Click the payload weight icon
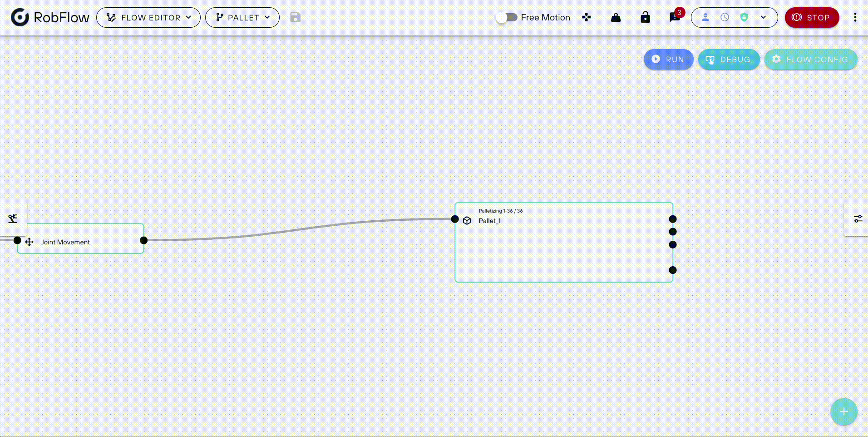 point(616,17)
